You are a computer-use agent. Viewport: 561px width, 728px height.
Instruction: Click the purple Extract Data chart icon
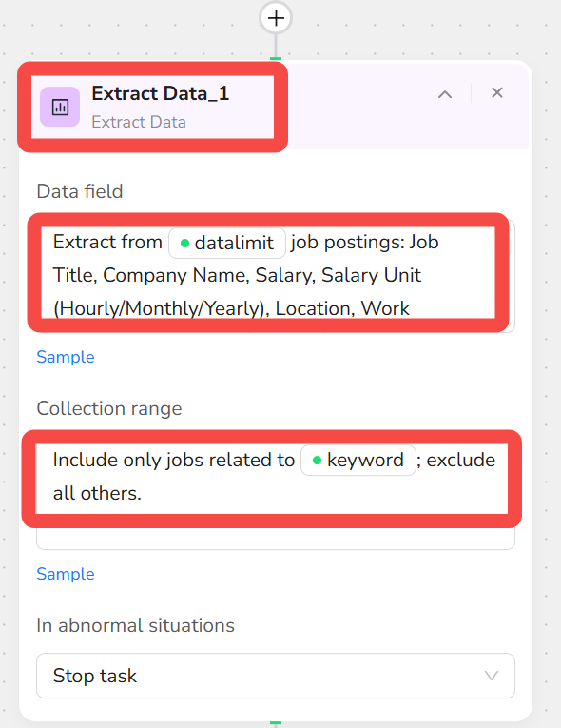click(x=60, y=107)
